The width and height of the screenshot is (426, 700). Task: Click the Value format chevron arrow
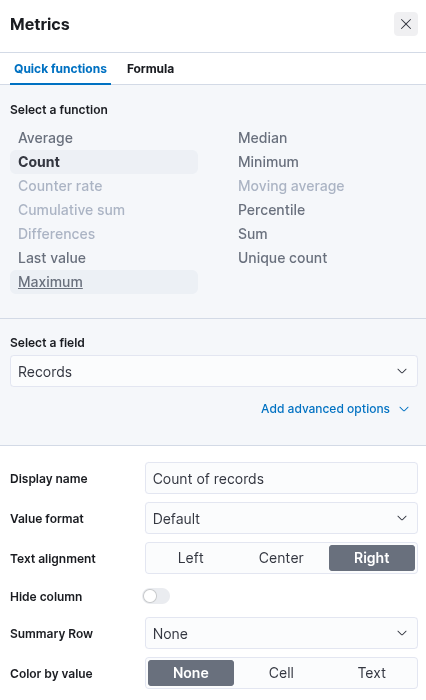tap(402, 518)
